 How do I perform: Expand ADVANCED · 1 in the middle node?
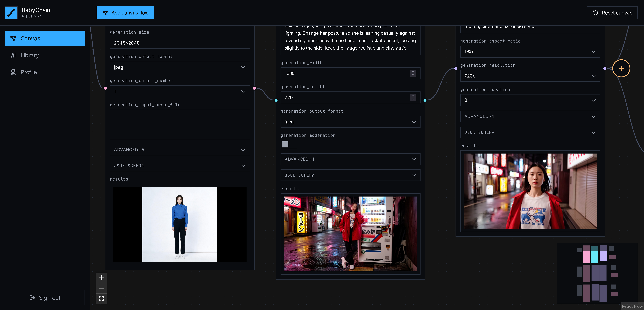pos(350,159)
